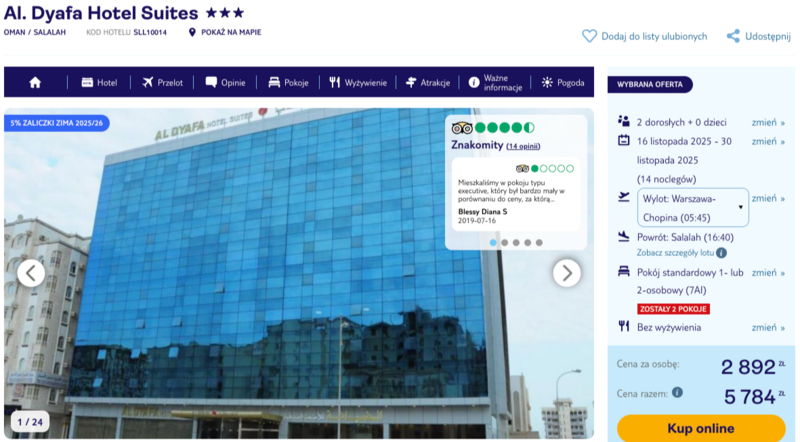Open the Pokoje tab

click(288, 82)
